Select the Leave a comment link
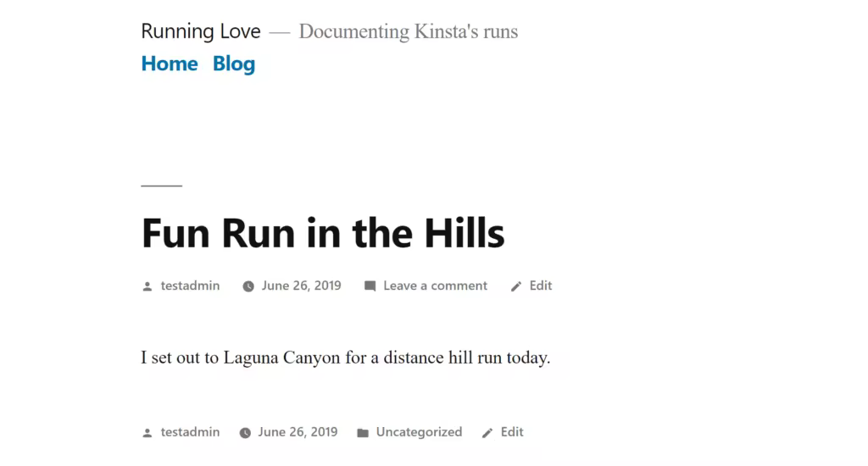Image resolution: width=868 pixels, height=466 pixels. (x=435, y=286)
